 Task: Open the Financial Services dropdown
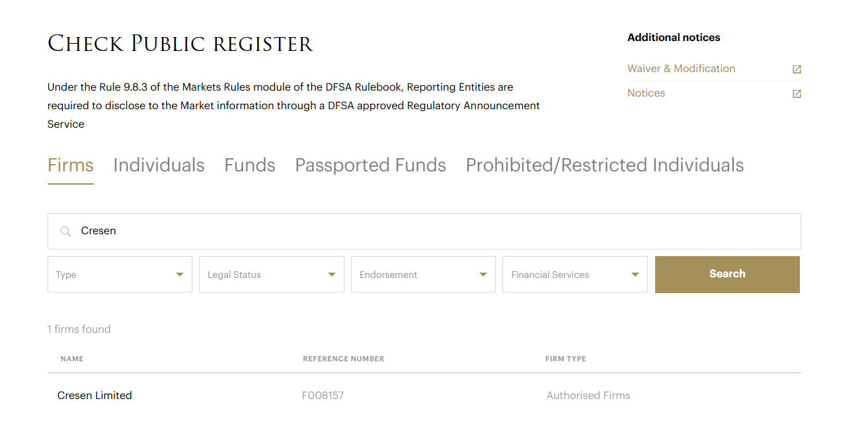click(574, 275)
